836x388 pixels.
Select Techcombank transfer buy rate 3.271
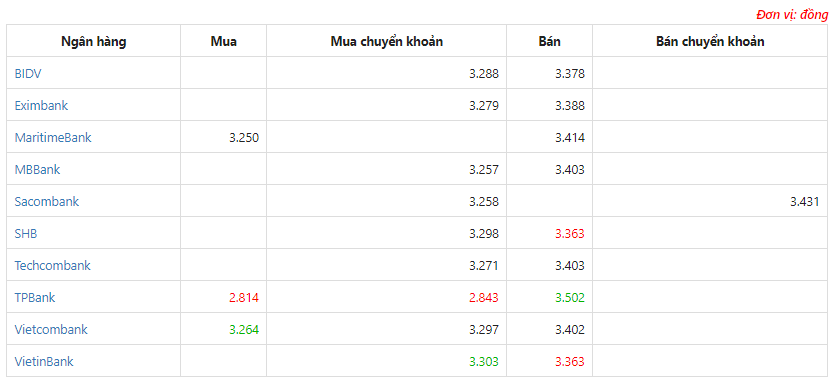pos(484,265)
